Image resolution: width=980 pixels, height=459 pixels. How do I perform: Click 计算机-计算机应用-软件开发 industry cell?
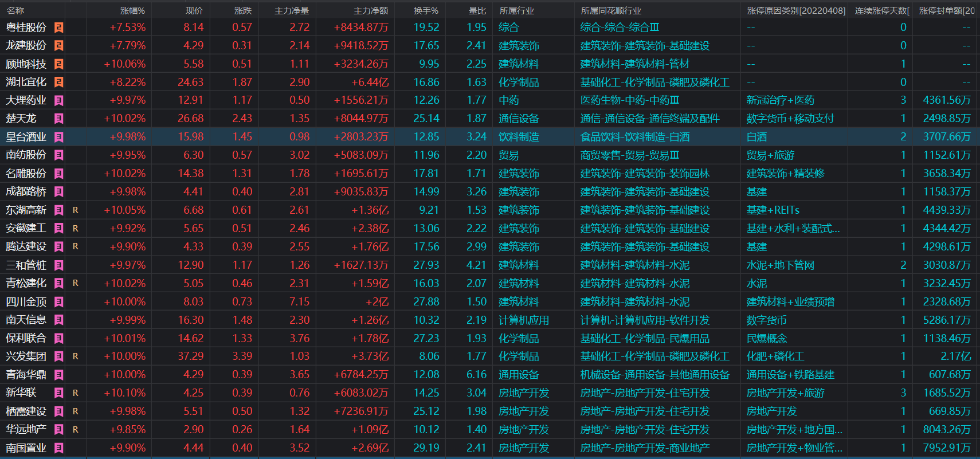click(645, 320)
